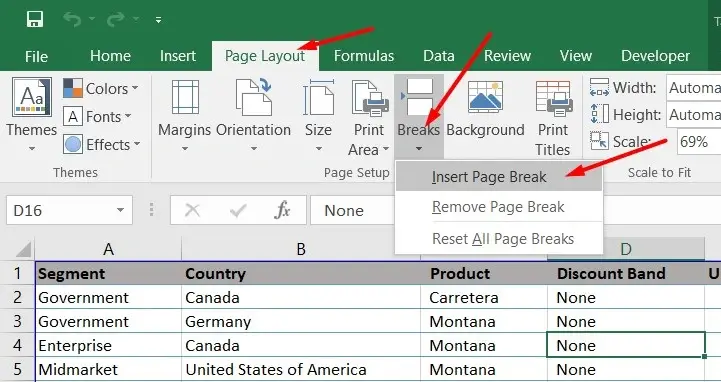This screenshot has width=721, height=382.
Task: Click the Height icon in Scale to Fit
Action: pyautogui.click(x=599, y=114)
